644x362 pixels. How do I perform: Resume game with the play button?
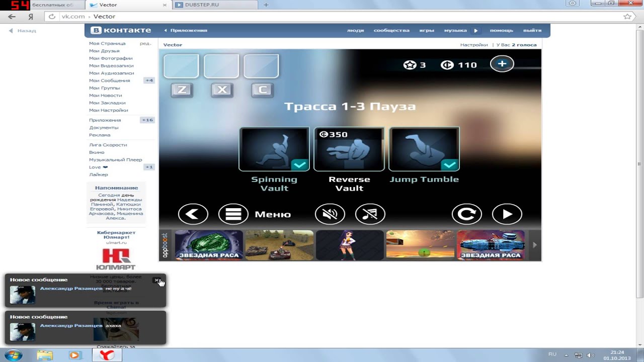[x=507, y=214]
